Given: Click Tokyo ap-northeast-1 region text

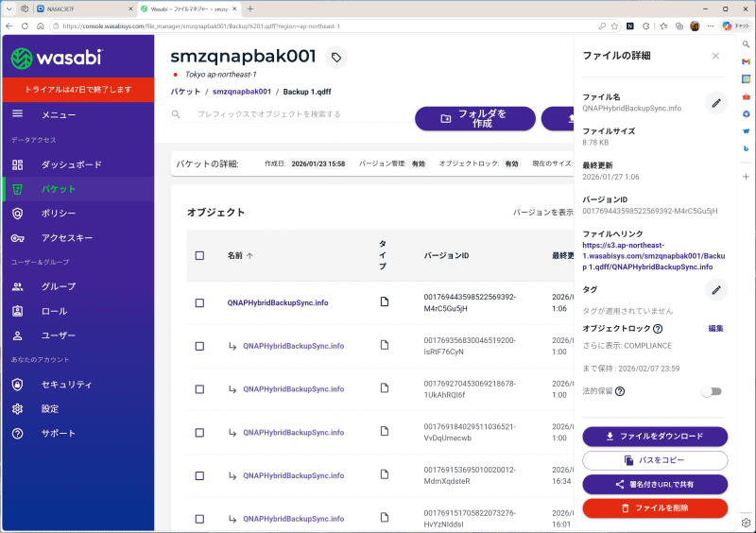Looking at the screenshot, I should [x=221, y=75].
